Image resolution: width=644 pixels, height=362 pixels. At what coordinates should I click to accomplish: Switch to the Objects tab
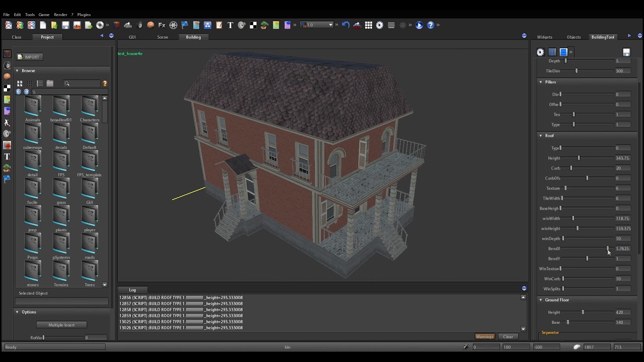(574, 37)
